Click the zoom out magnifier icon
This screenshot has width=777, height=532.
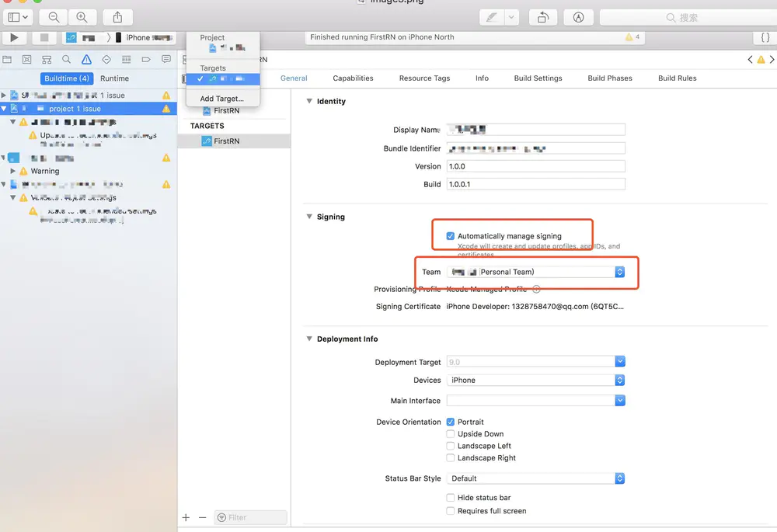pyautogui.click(x=54, y=17)
